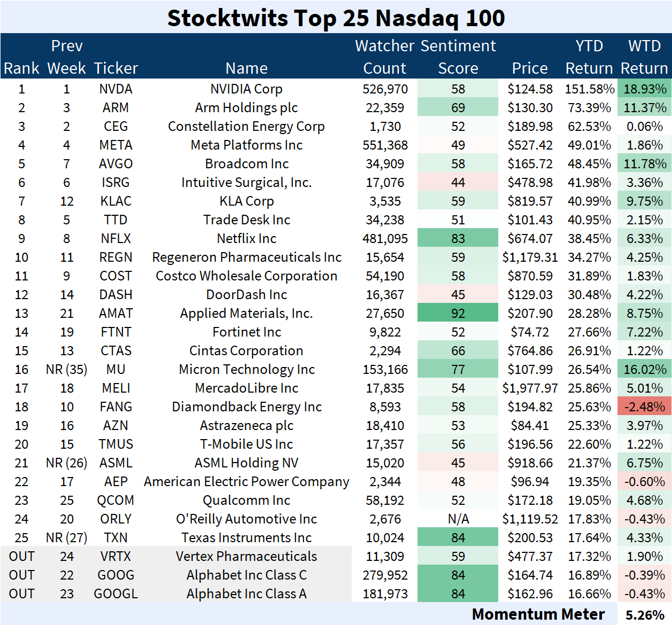Click the red -2.48% WTD return cell
Image resolution: width=672 pixels, height=625 pixels.
(644, 407)
